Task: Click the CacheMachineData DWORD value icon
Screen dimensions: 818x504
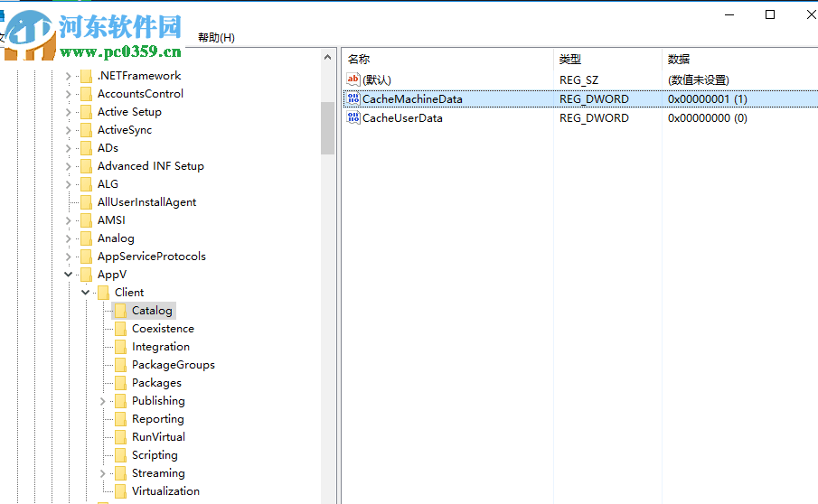Action: click(x=353, y=98)
